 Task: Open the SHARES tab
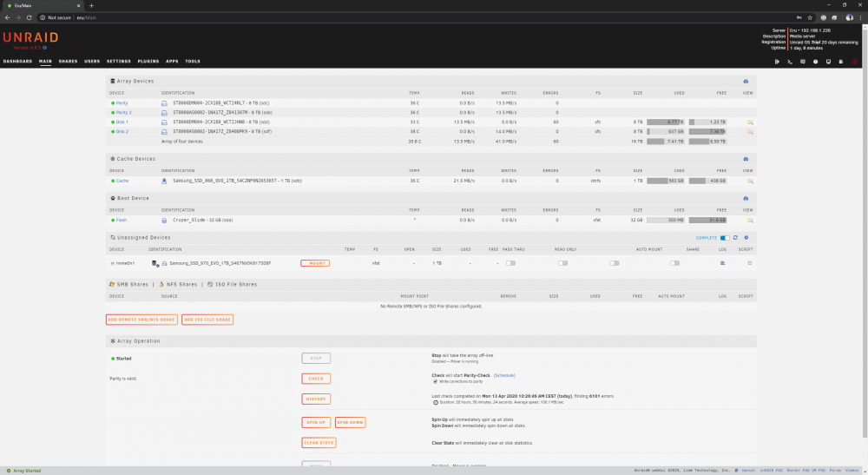pos(68,62)
